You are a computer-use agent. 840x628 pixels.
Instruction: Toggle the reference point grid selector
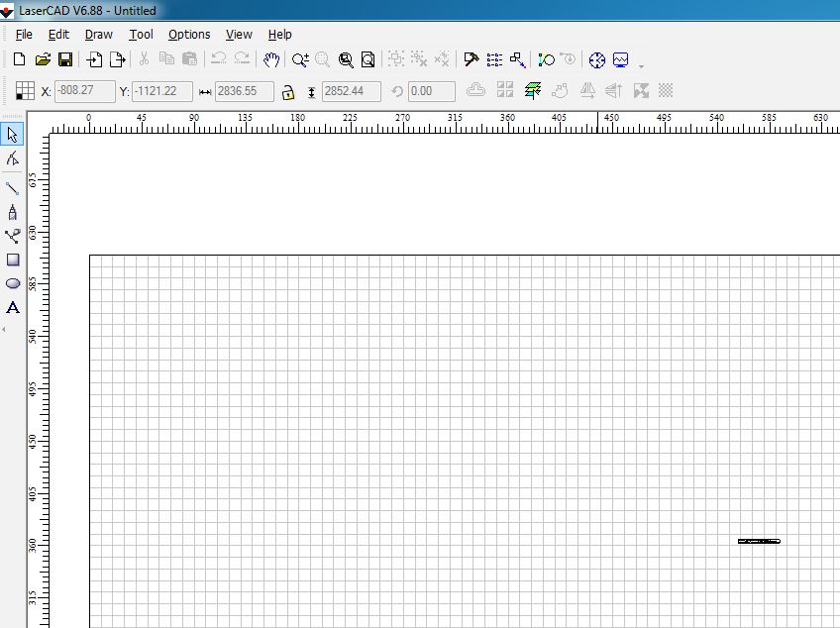26,91
